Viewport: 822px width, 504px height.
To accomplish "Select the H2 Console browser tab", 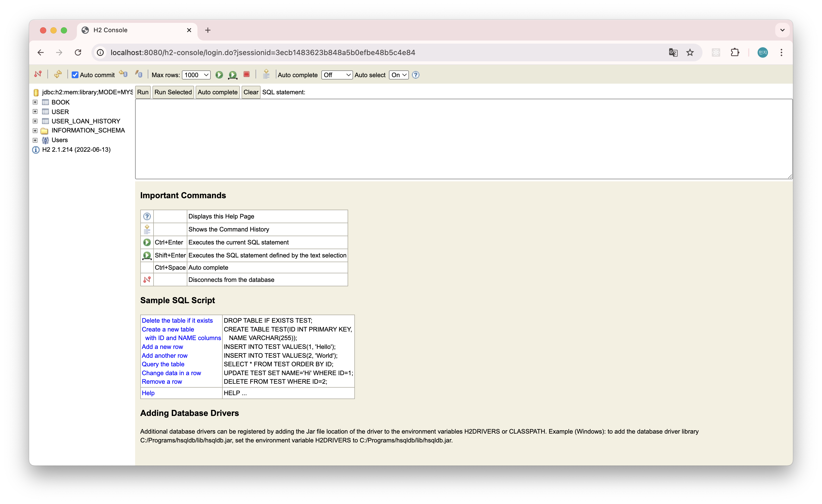I will (x=137, y=30).
